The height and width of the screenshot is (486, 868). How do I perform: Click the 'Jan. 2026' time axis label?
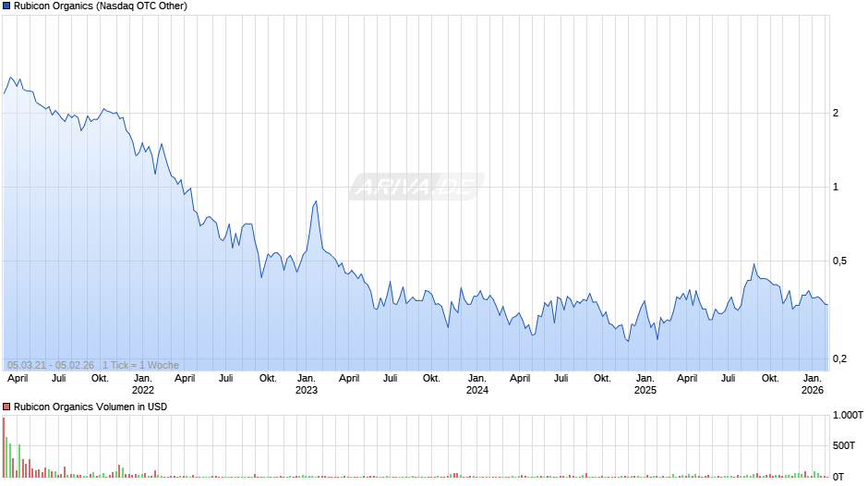click(x=813, y=384)
